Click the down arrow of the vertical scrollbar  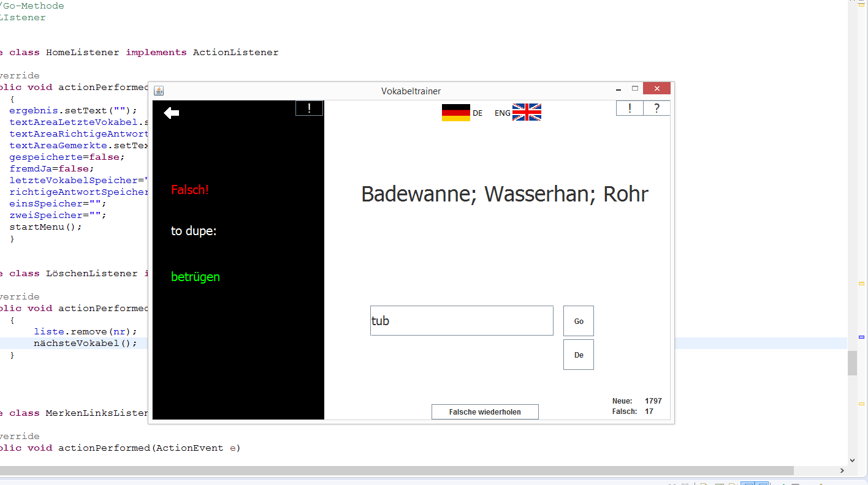pyautogui.click(x=853, y=459)
